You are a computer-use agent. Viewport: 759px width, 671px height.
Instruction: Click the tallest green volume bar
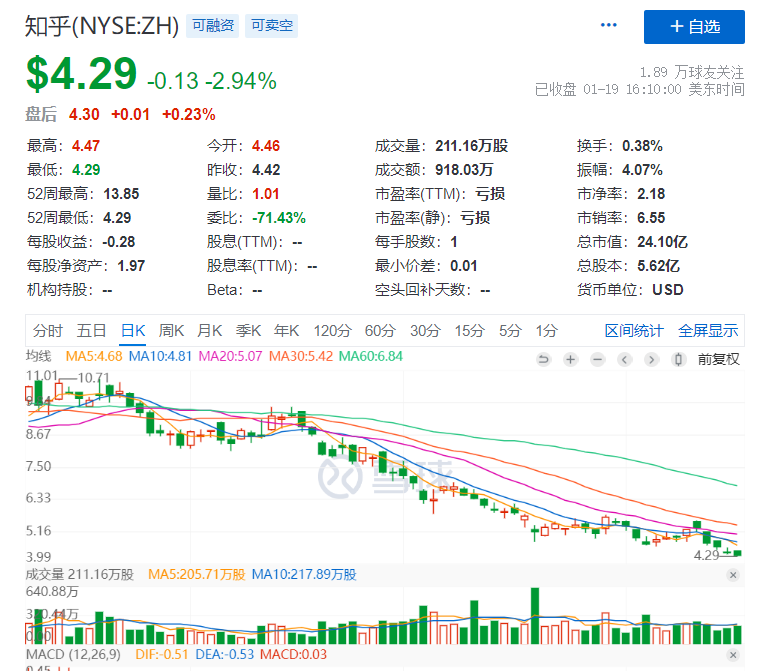[x=535, y=616]
